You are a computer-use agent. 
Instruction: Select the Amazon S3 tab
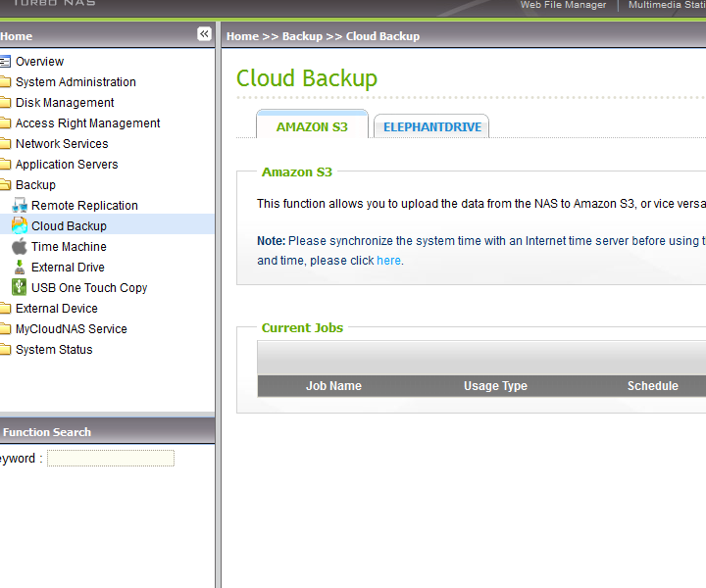(312, 126)
